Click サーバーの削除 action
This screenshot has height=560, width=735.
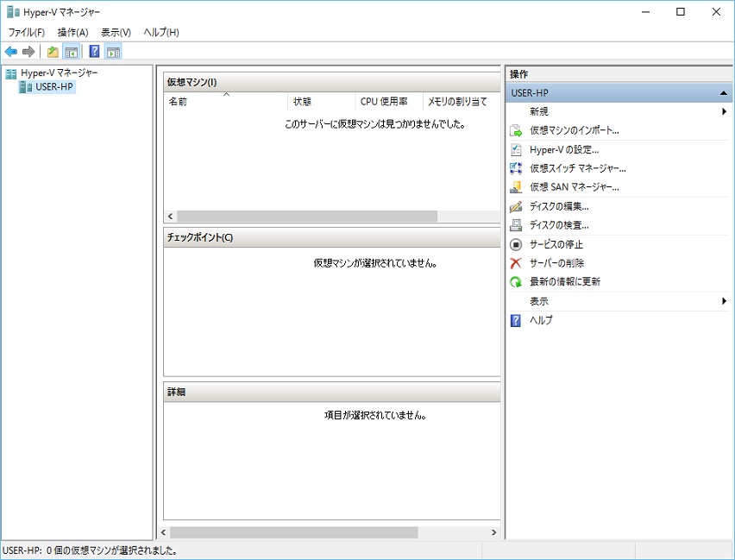[x=557, y=263]
